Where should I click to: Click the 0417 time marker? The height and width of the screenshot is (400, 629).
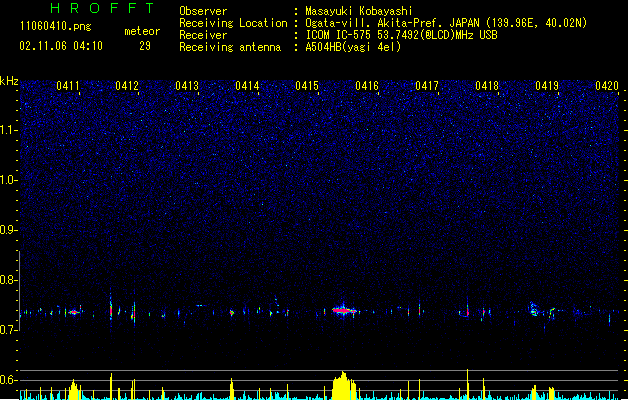[x=427, y=86]
